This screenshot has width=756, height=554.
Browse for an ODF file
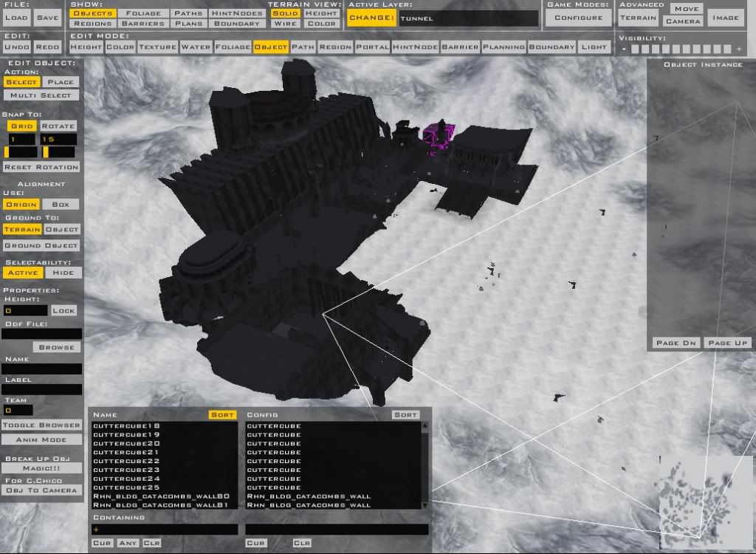tap(56, 347)
